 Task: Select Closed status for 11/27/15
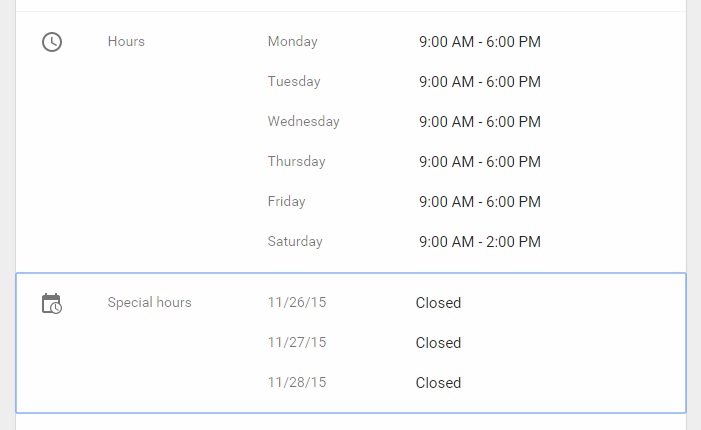[438, 343]
